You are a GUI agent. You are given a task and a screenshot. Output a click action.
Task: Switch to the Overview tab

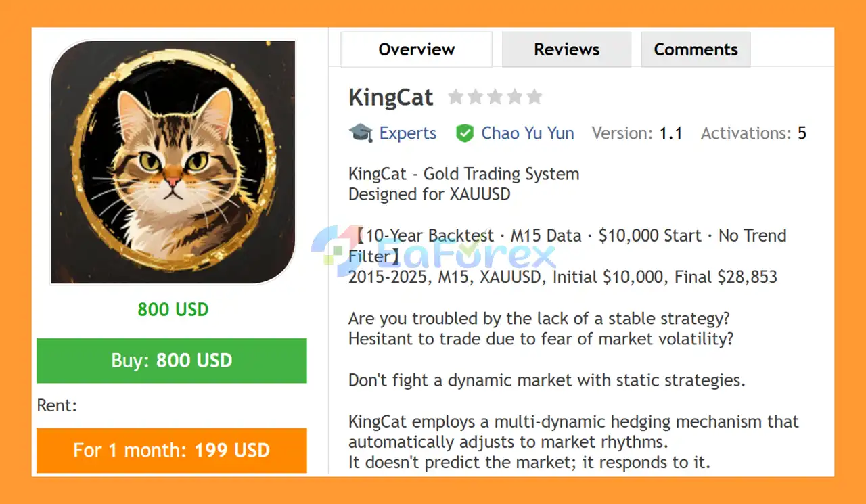(x=416, y=49)
